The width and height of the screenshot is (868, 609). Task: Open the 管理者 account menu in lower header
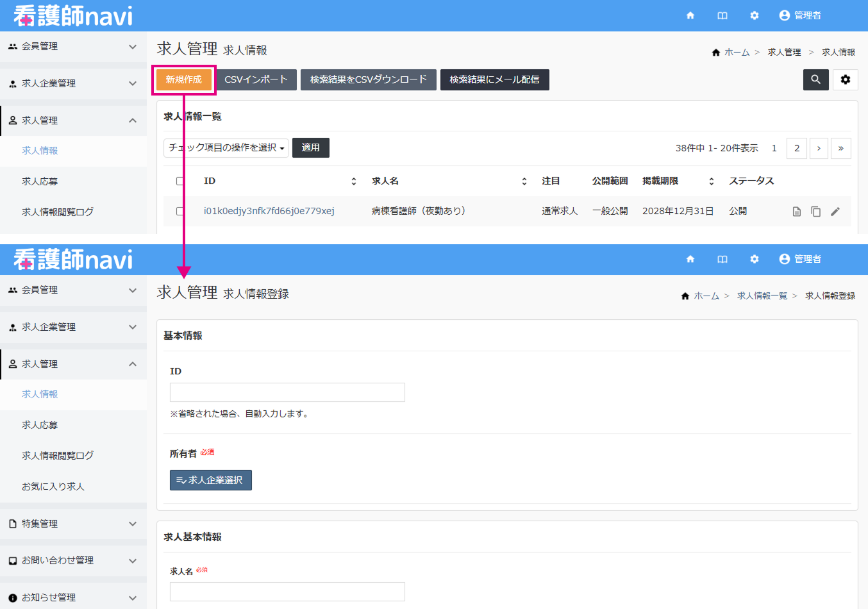[800, 259]
